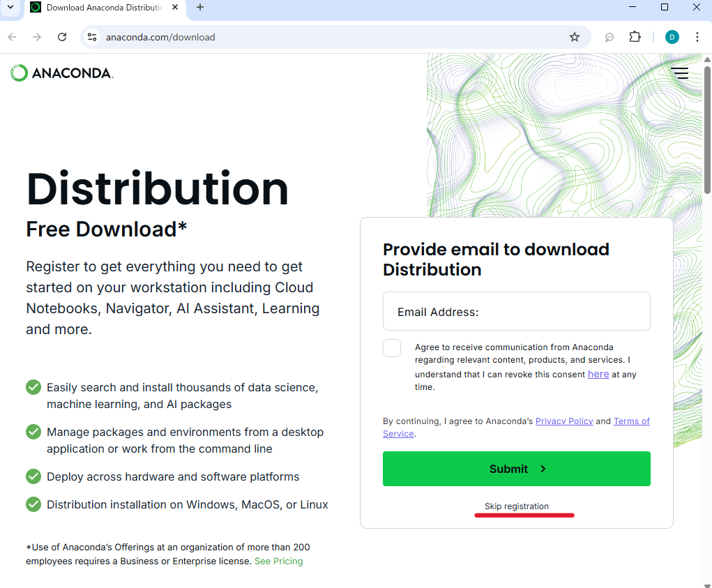This screenshot has height=588, width=712.
Task: Open the tab search dropdown arrow
Action: (10, 7)
